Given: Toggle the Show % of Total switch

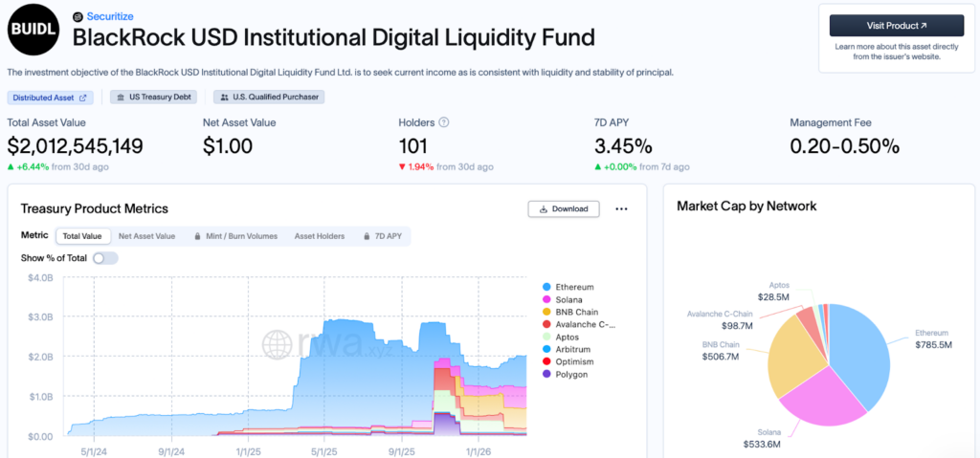Looking at the screenshot, I should pyautogui.click(x=105, y=257).
